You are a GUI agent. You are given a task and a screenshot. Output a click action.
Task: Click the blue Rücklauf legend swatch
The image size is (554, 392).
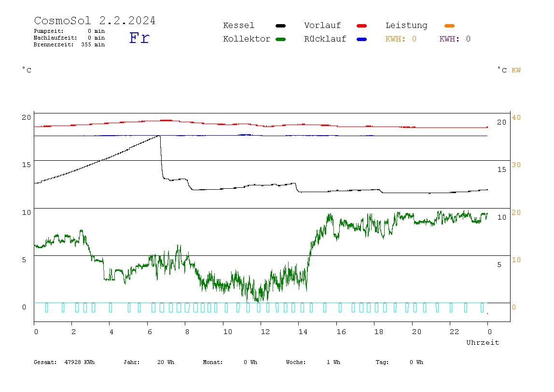362,39
